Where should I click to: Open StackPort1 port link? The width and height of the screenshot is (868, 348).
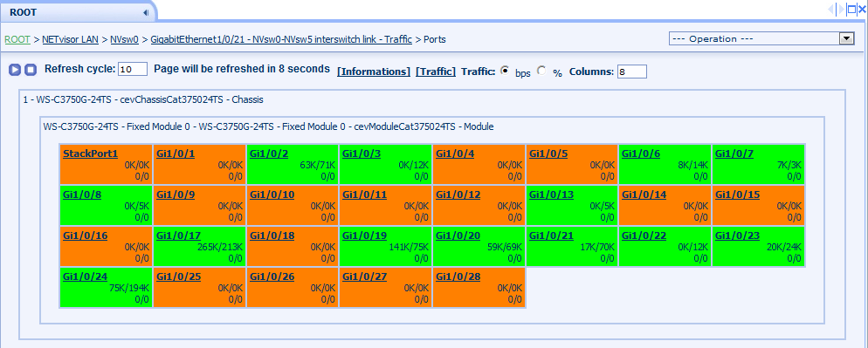(x=91, y=154)
